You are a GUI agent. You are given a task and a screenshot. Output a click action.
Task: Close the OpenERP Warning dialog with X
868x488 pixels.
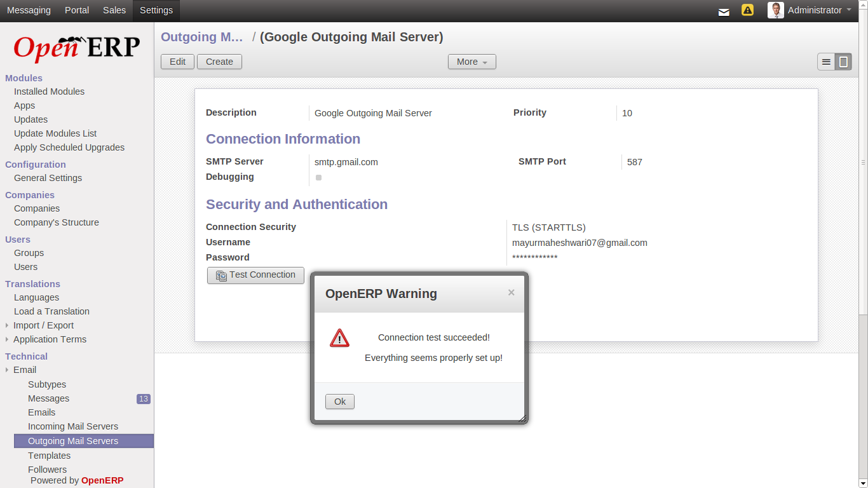[512, 293]
